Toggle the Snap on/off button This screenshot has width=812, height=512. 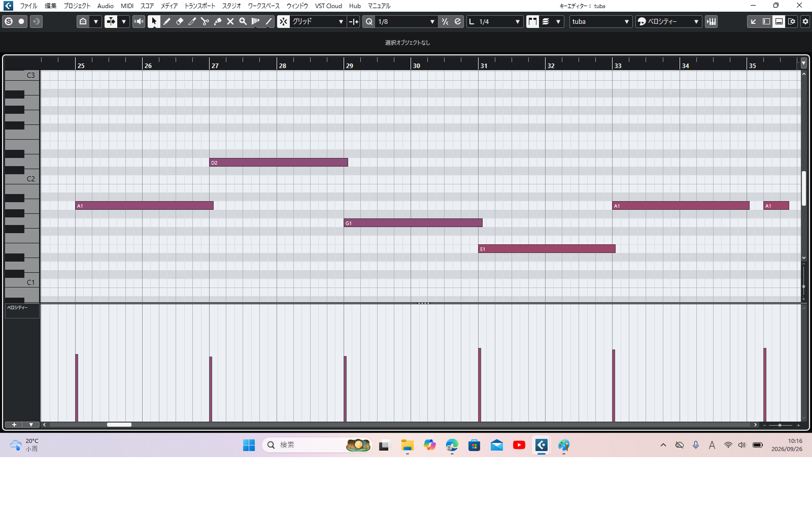click(283, 21)
